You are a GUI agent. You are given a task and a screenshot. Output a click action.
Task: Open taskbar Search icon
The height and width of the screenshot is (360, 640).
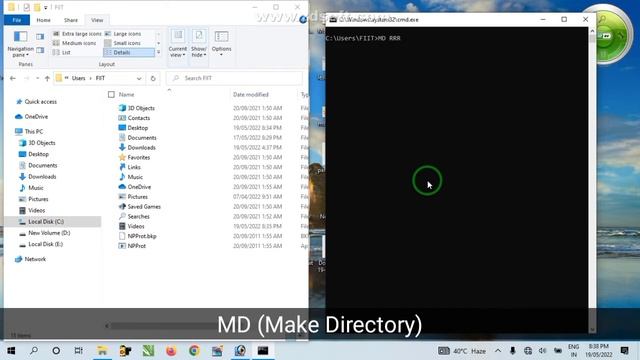[34, 351]
